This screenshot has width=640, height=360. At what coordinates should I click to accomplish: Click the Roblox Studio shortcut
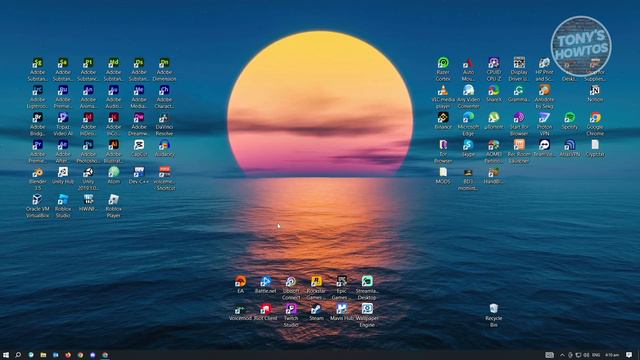[63, 200]
